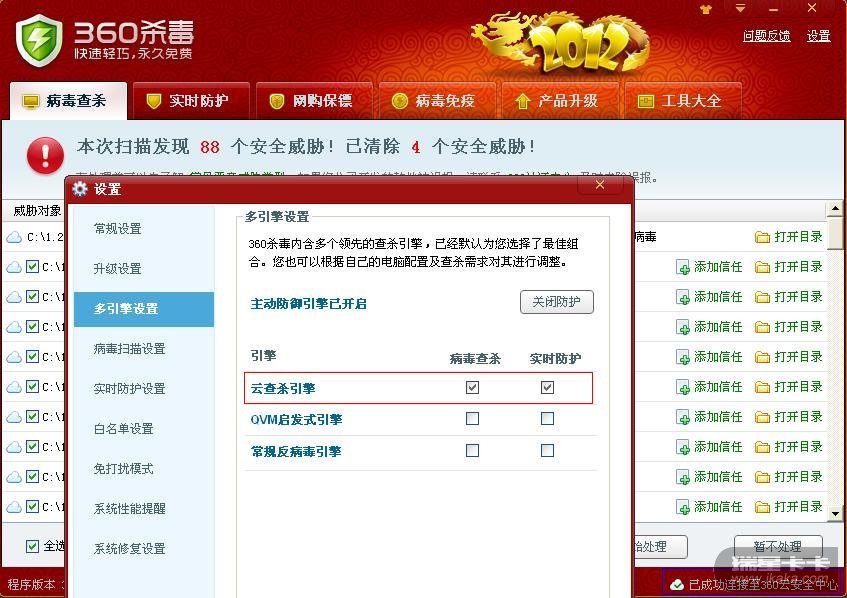This screenshot has width=847, height=598.
Task: Click cloud connection status icon at bottom
Action: point(676,584)
